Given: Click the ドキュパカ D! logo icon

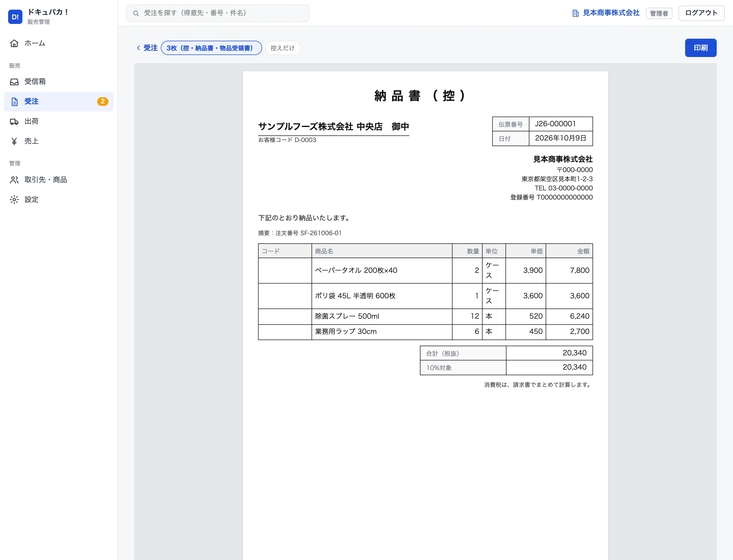Looking at the screenshot, I should pyautogui.click(x=15, y=17).
